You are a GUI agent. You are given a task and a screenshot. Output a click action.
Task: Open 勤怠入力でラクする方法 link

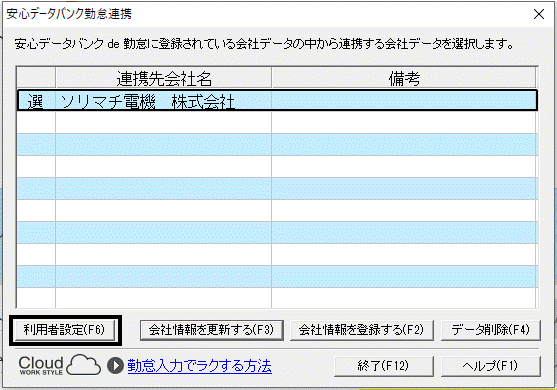pyautogui.click(x=200, y=366)
